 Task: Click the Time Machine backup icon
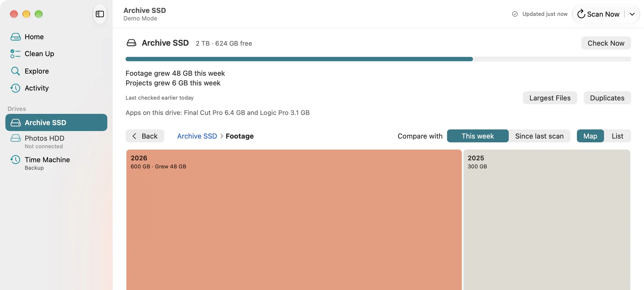(16, 160)
